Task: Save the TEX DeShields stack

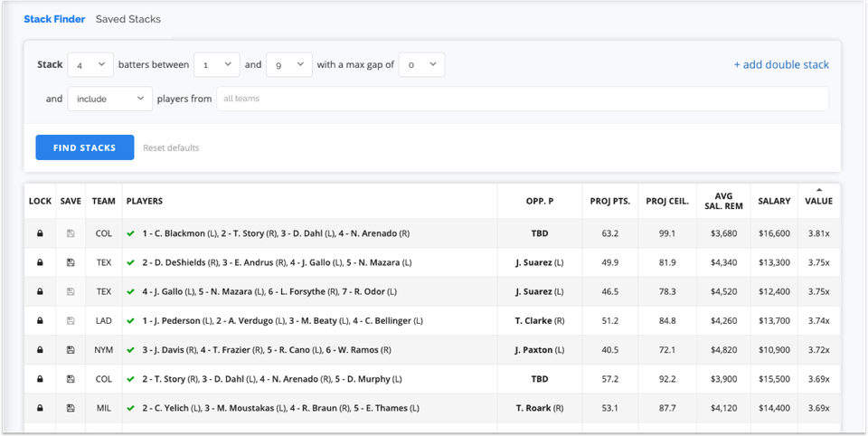Action: coord(71,262)
